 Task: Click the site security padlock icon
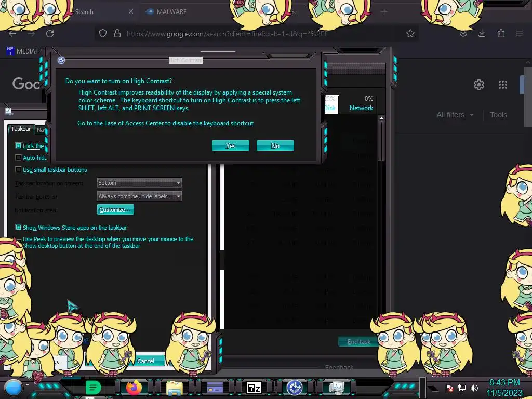(x=117, y=33)
